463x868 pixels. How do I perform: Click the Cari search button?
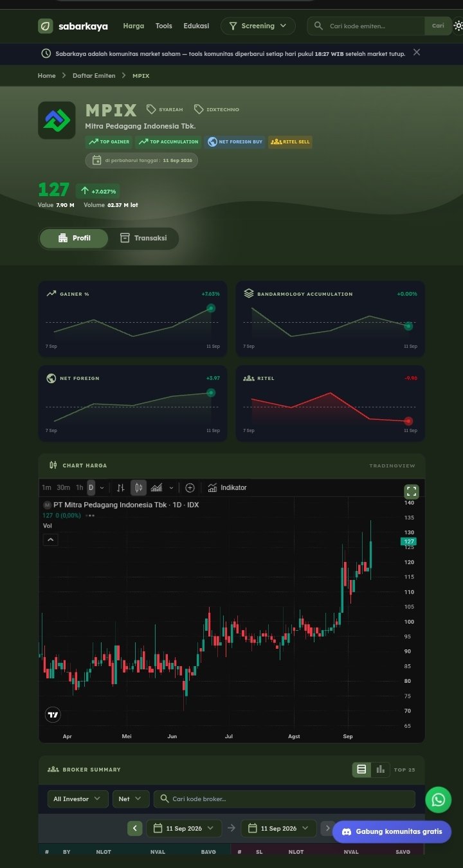[x=438, y=26]
